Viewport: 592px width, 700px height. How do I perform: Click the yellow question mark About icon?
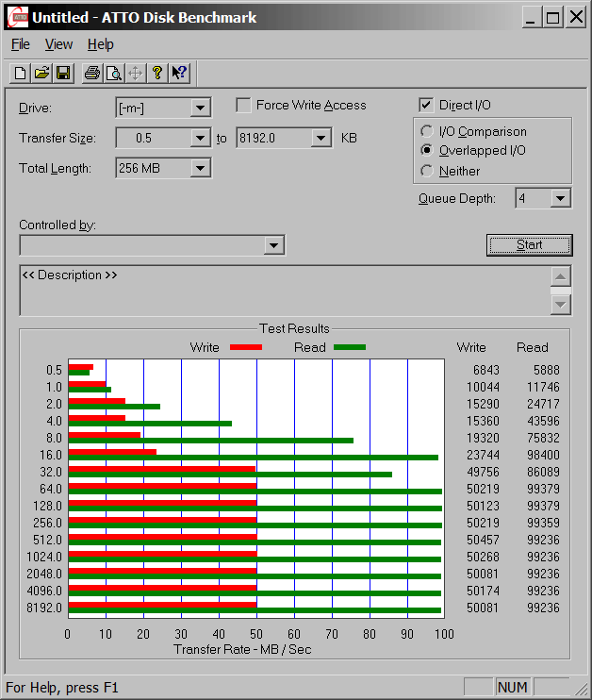(157, 73)
